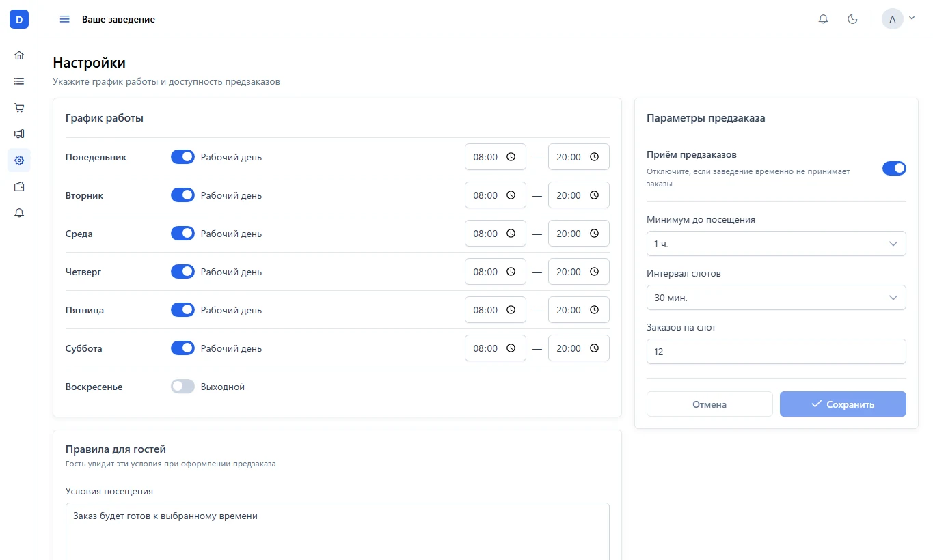This screenshot has width=933, height=560.
Task: Click the Thursday end time field
Action: (579, 272)
